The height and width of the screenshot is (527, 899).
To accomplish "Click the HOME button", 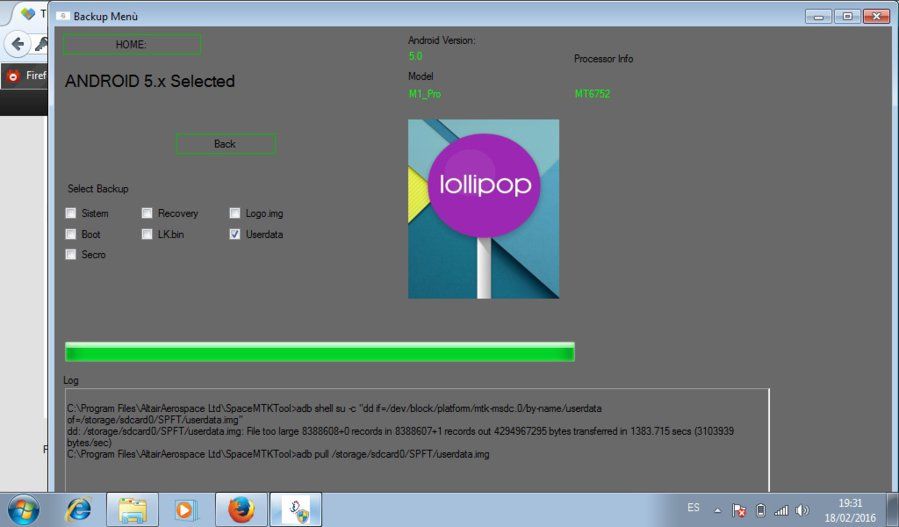I will (x=132, y=44).
